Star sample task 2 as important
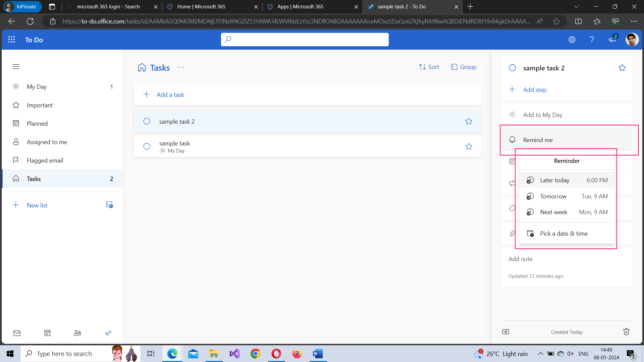 pyautogui.click(x=469, y=121)
